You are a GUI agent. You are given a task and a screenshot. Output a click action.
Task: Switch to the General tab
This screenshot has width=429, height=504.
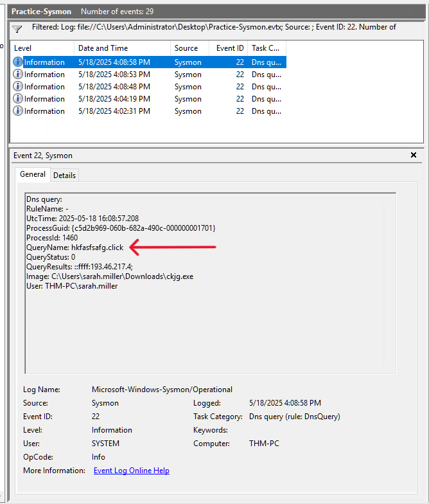32,174
